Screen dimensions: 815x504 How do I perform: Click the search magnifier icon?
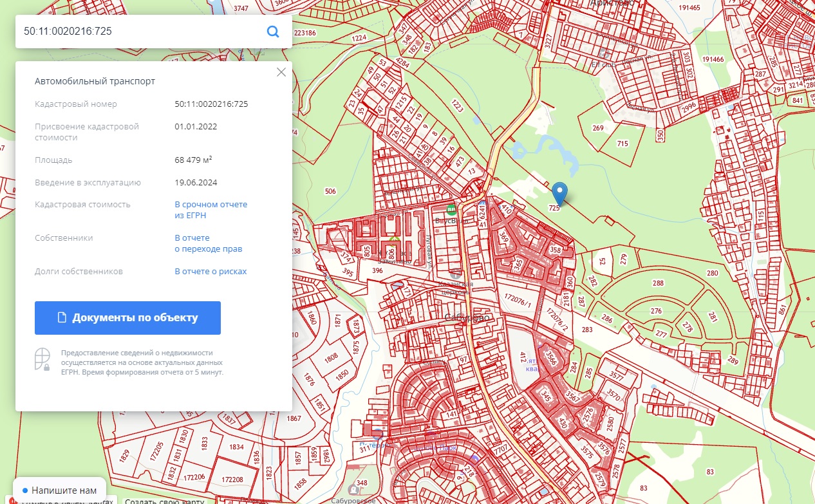(273, 32)
